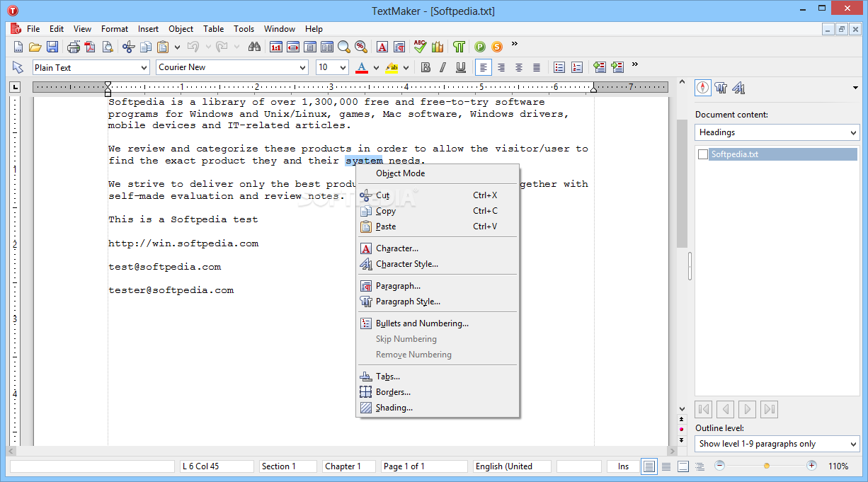The image size is (868, 482).
Task: Toggle Underline formatting
Action: [x=461, y=67]
